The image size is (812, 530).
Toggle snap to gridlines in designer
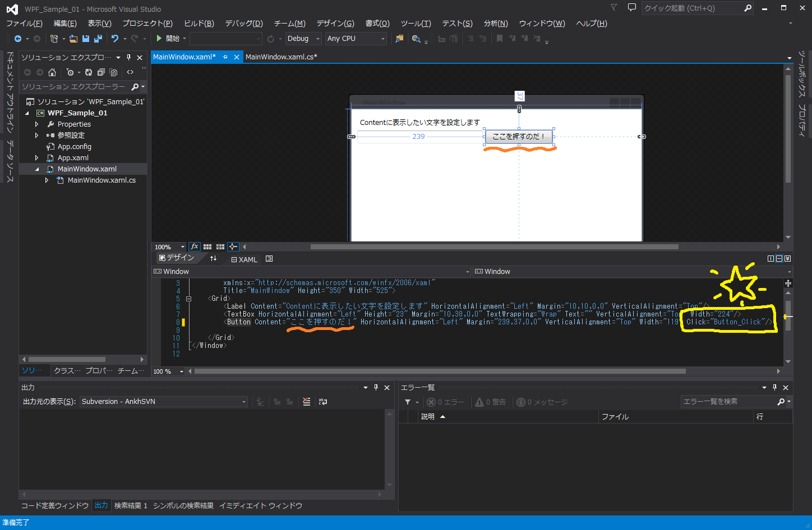click(x=220, y=247)
